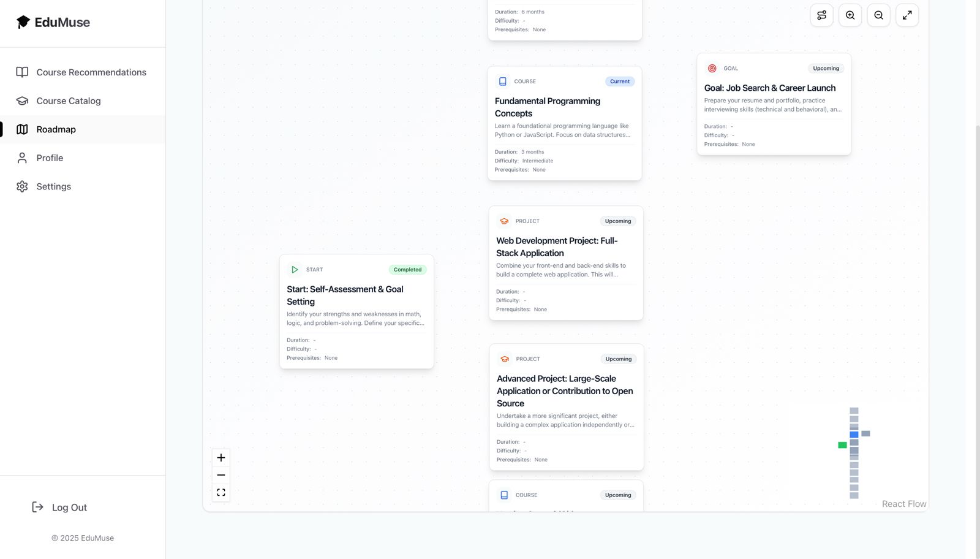The height and width of the screenshot is (559, 980).
Task: Click the Upcoming badge on Web Development card
Action: 618,221
